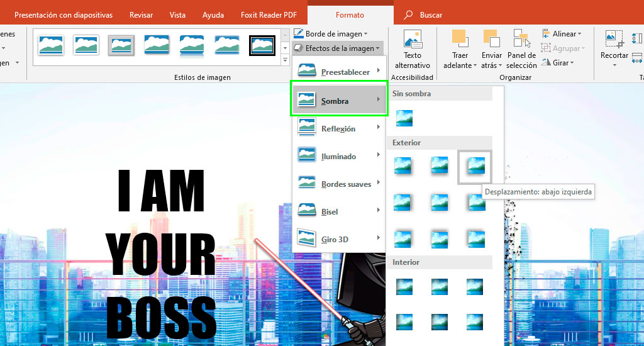Apply middle shadow in second Interior row
644x346 pixels.
tap(440, 322)
